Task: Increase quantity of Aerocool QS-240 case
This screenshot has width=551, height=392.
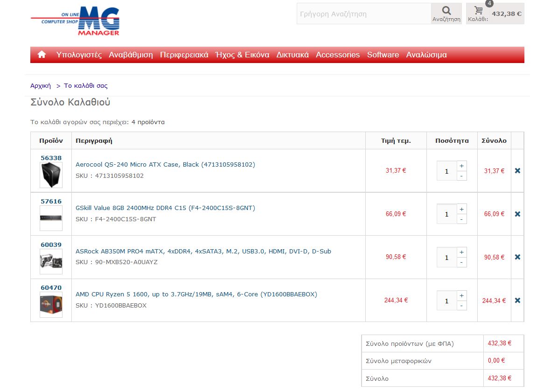Action: [x=462, y=166]
